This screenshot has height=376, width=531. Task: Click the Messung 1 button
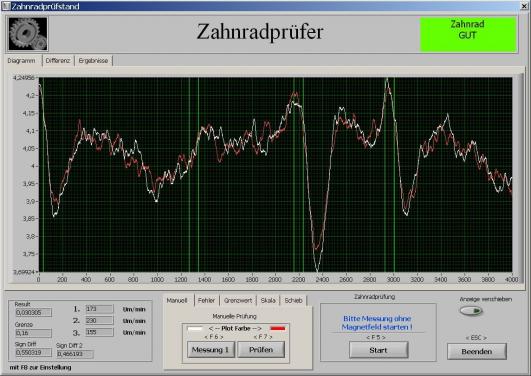pos(211,350)
